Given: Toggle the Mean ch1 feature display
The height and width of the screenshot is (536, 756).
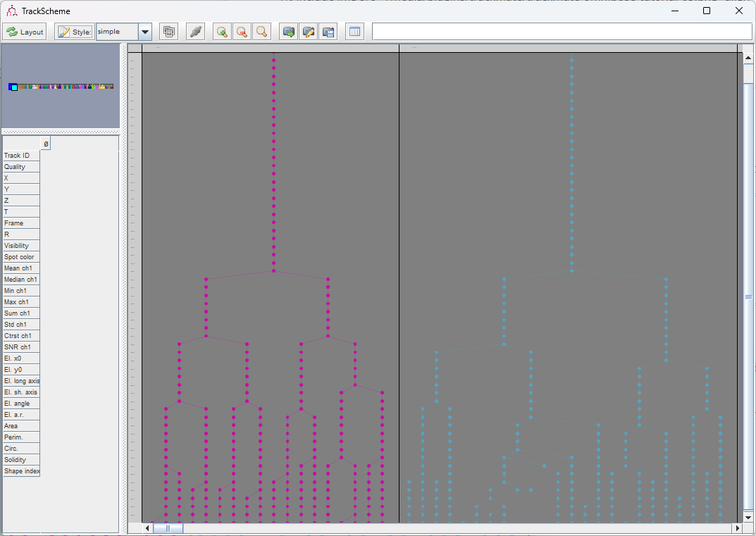Looking at the screenshot, I should 18,268.
